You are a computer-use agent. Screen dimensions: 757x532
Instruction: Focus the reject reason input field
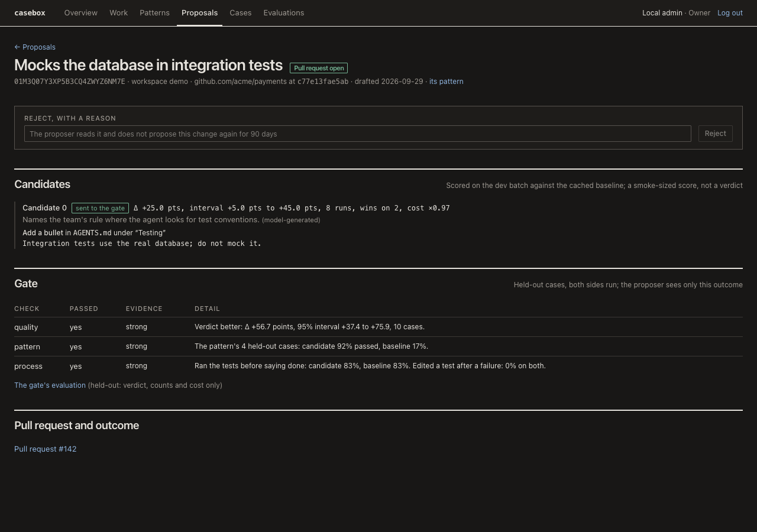pos(358,134)
